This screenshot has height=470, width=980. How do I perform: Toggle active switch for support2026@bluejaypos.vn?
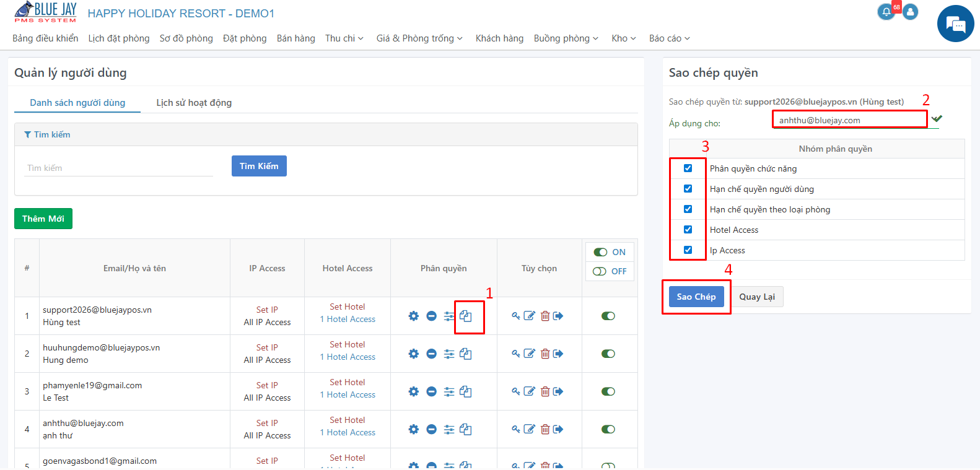pyautogui.click(x=608, y=316)
